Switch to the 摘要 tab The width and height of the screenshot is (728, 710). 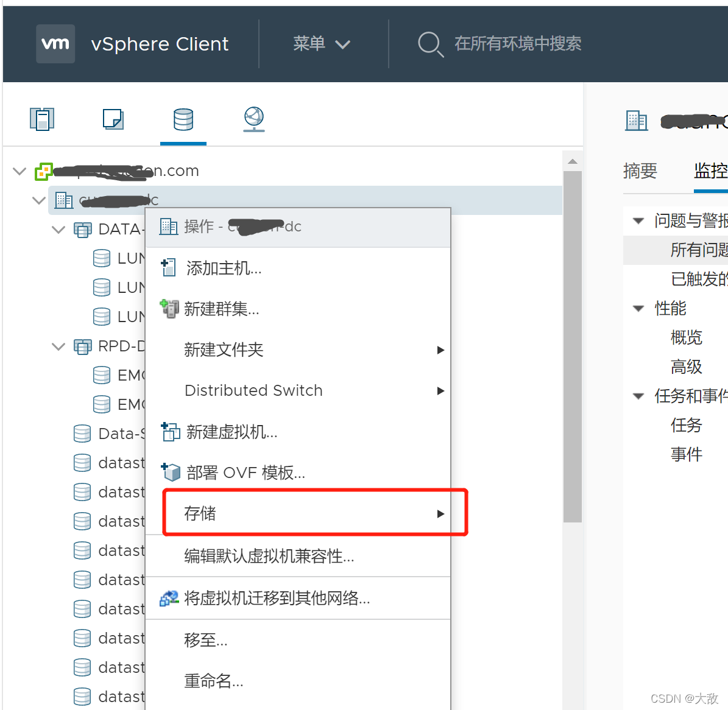(640, 171)
